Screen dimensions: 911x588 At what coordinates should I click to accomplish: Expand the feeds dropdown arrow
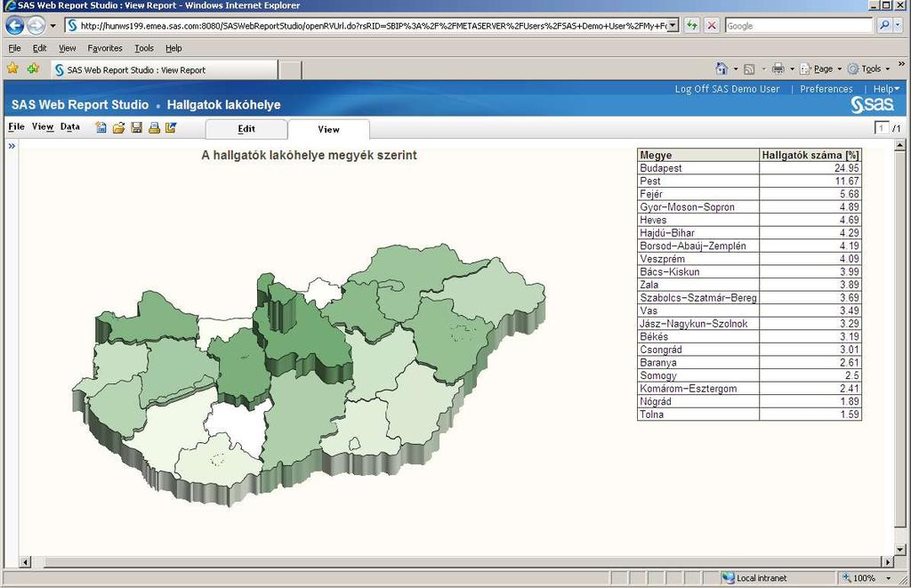(x=763, y=69)
